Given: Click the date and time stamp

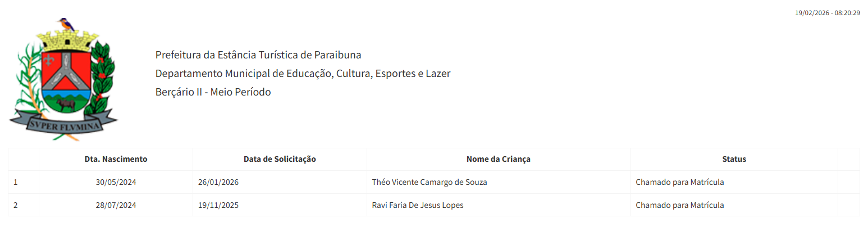Looking at the screenshot, I should point(827,12).
